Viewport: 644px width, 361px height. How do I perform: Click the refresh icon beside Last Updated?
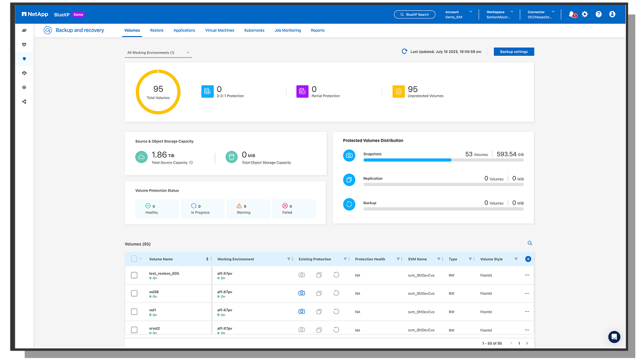click(405, 51)
